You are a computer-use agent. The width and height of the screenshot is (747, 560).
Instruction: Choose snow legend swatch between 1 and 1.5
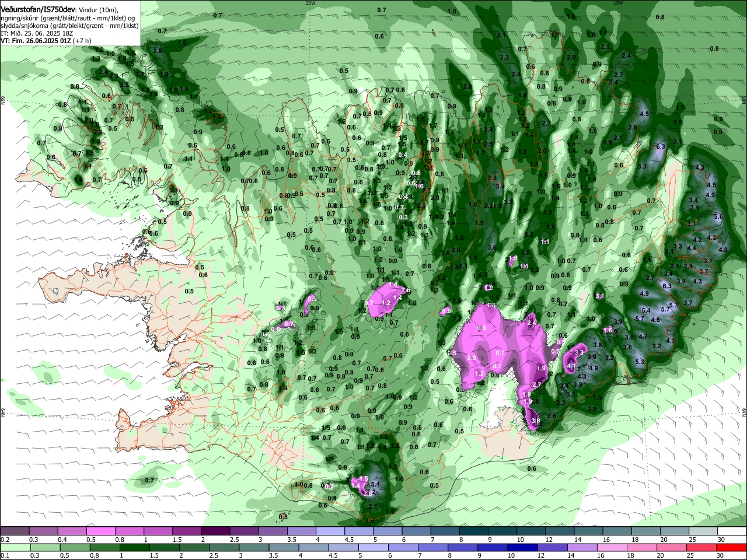(158, 531)
